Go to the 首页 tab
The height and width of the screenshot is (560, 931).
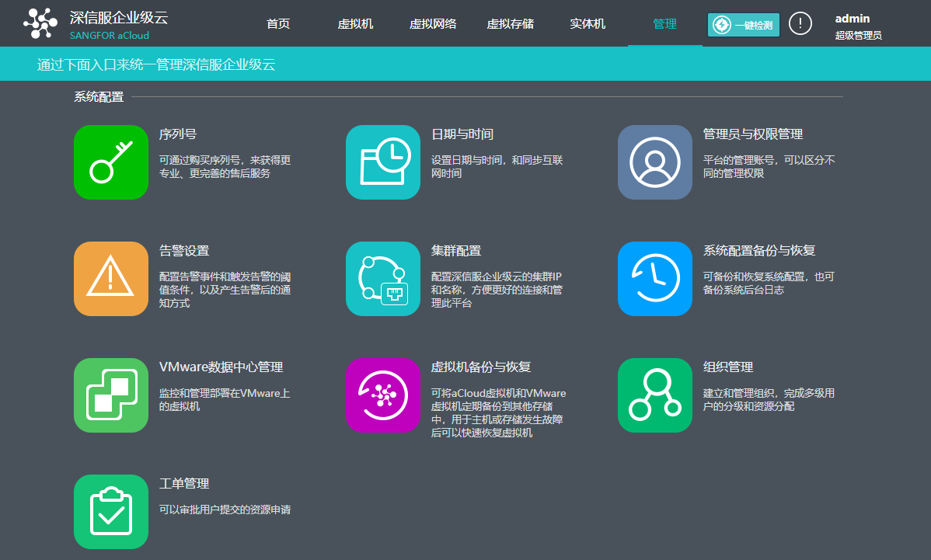(278, 24)
